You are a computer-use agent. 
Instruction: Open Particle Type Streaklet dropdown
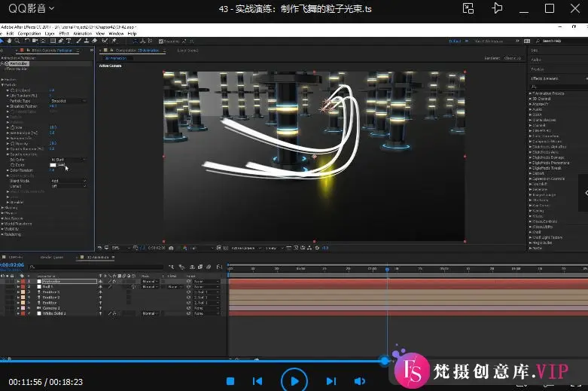point(69,101)
